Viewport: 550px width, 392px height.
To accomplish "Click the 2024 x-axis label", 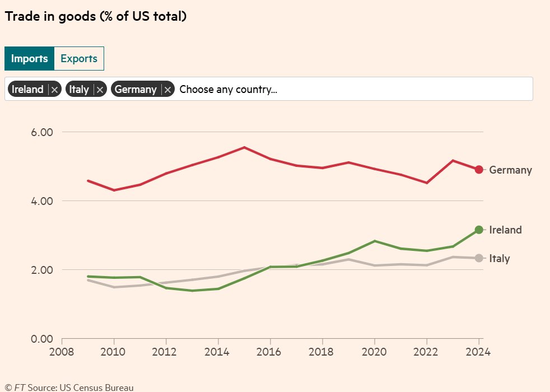I will tap(478, 352).
